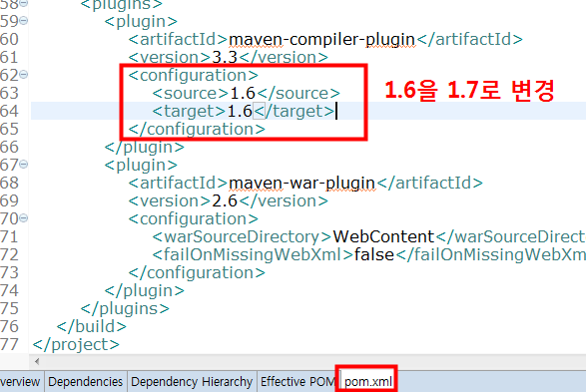Click the source value 1.6 on line 63

coord(243,93)
